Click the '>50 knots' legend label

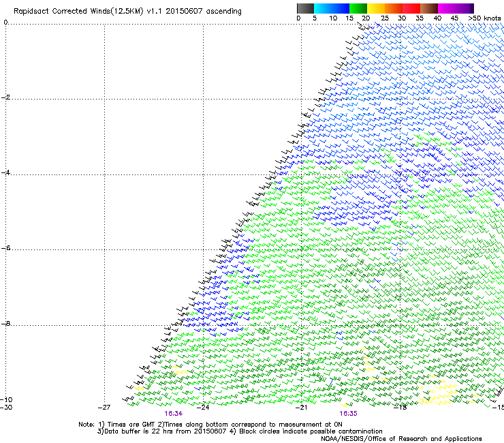point(485,18)
